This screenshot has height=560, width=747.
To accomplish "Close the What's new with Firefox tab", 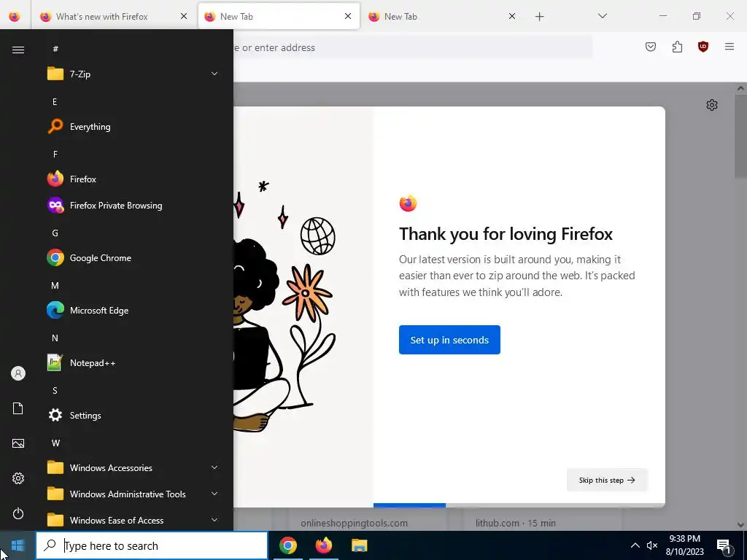I will 184,16.
